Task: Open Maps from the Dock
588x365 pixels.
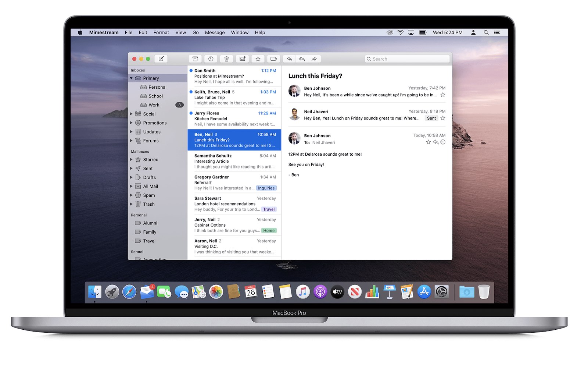Action: pyautogui.click(x=199, y=292)
